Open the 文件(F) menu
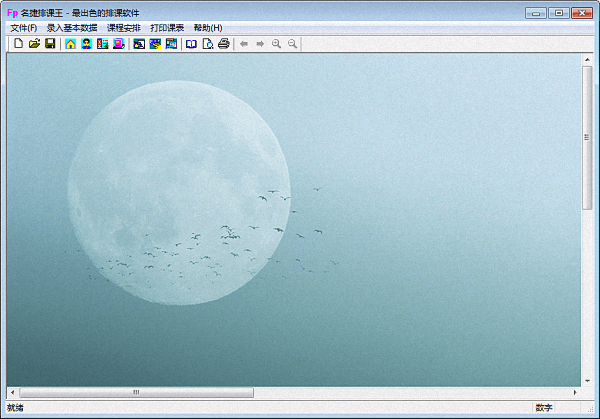Viewport: 600px width, 419px height. pos(23,28)
